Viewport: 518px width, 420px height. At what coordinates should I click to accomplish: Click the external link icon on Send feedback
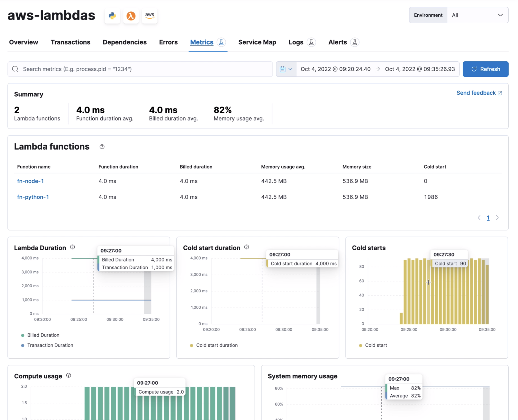(500, 93)
